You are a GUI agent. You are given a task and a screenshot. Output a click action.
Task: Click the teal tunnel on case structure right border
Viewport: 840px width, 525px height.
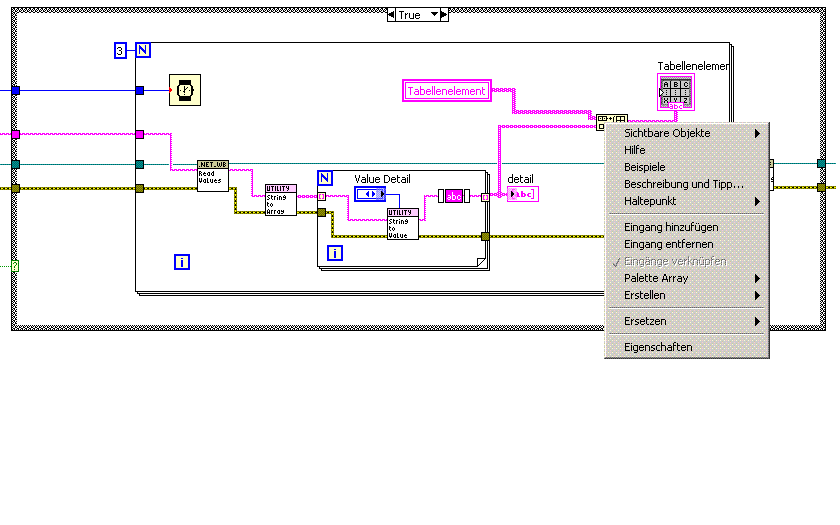pos(821,163)
